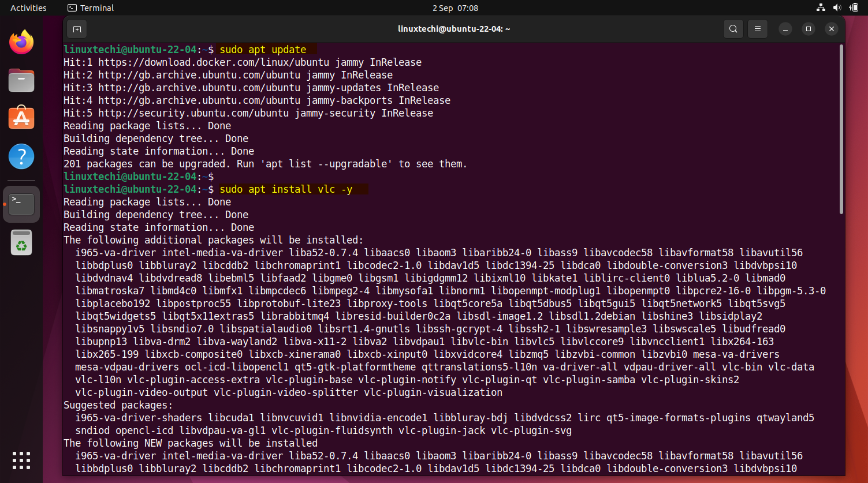
Task: Click the empty prompt line between the two commands
Action: [x=139, y=177]
